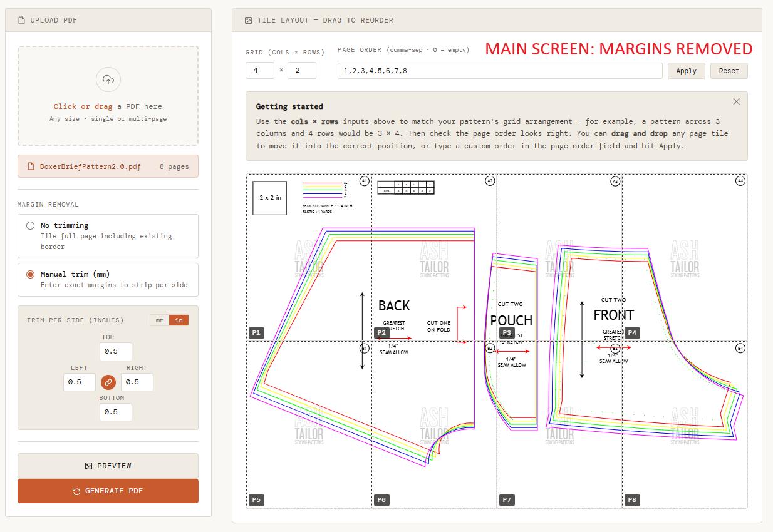The height and width of the screenshot is (532, 773).
Task: Click the page order text field
Action: [x=500, y=71]
